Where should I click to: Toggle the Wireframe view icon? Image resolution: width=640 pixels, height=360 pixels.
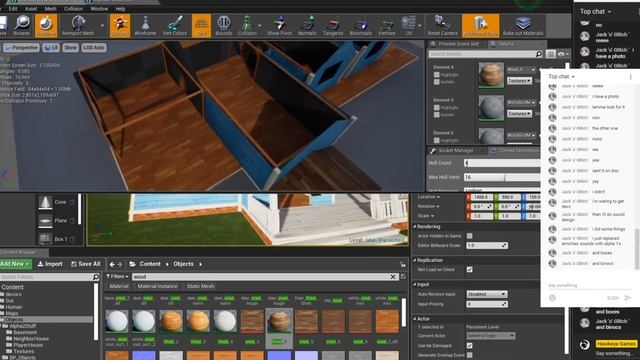(145, 25)
